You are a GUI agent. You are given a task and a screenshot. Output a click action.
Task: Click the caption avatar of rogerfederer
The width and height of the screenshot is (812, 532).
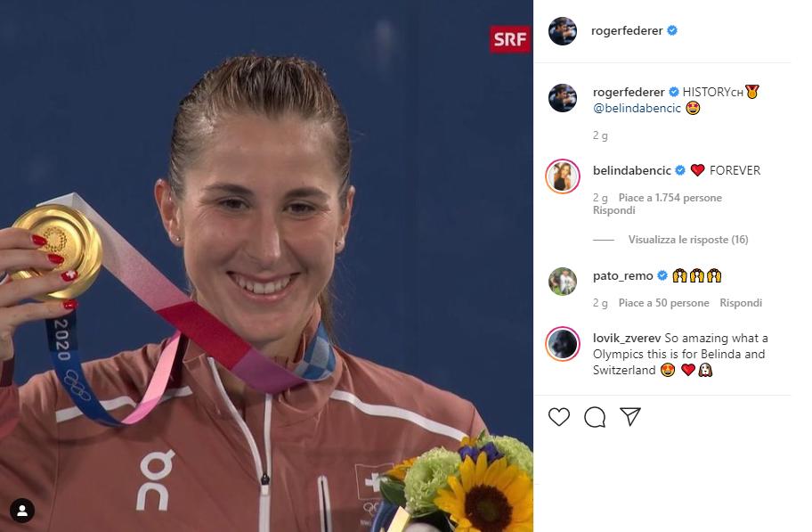coord(563,97)
